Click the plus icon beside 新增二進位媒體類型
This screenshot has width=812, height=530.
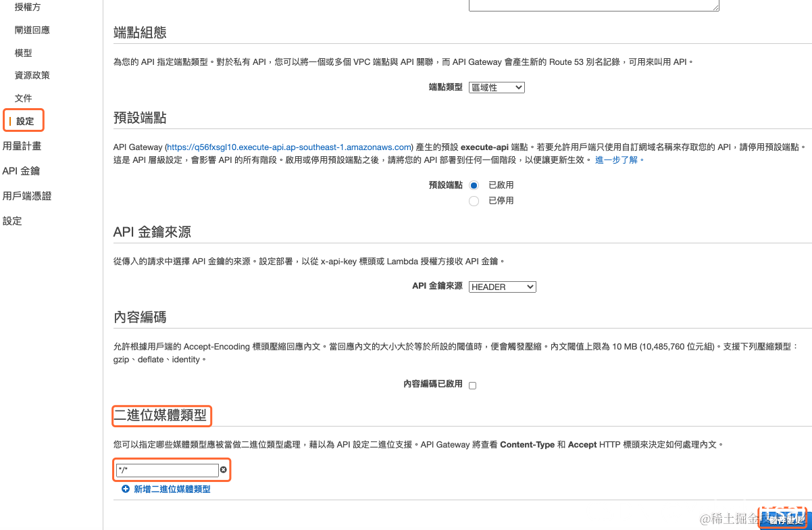(x=125, y=488)
